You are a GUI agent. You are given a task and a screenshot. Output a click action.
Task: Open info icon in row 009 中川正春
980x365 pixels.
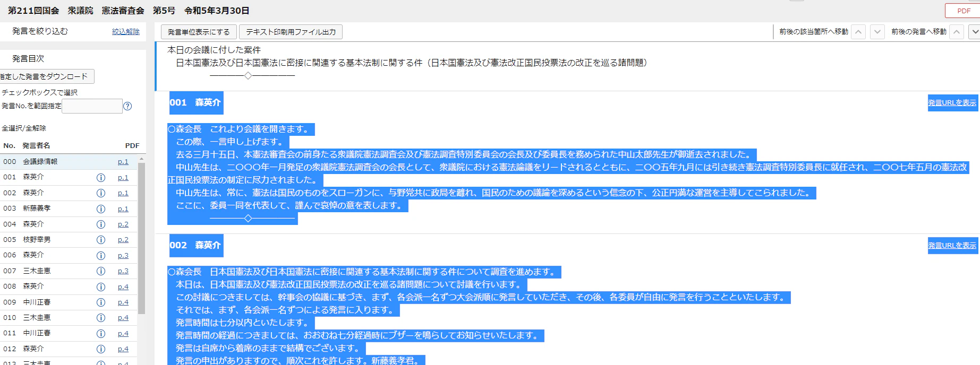click(101, 302)
